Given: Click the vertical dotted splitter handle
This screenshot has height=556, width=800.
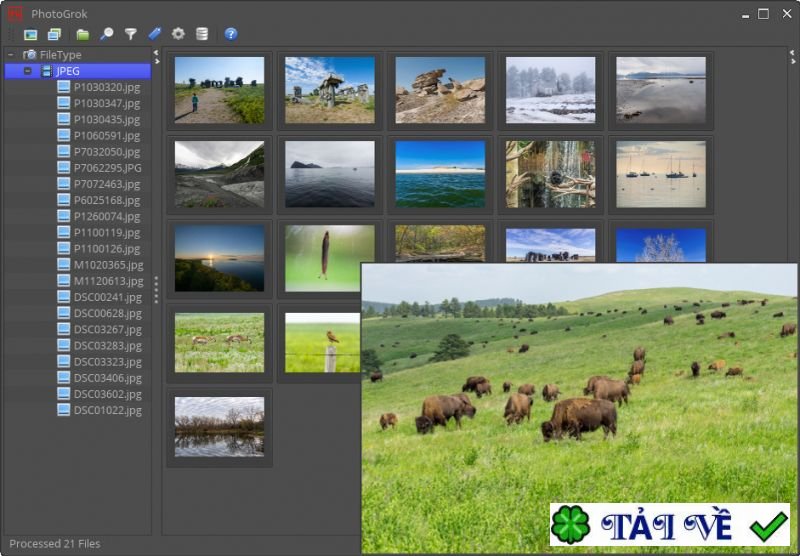Looking at the screenshot, I should (156, 290).
